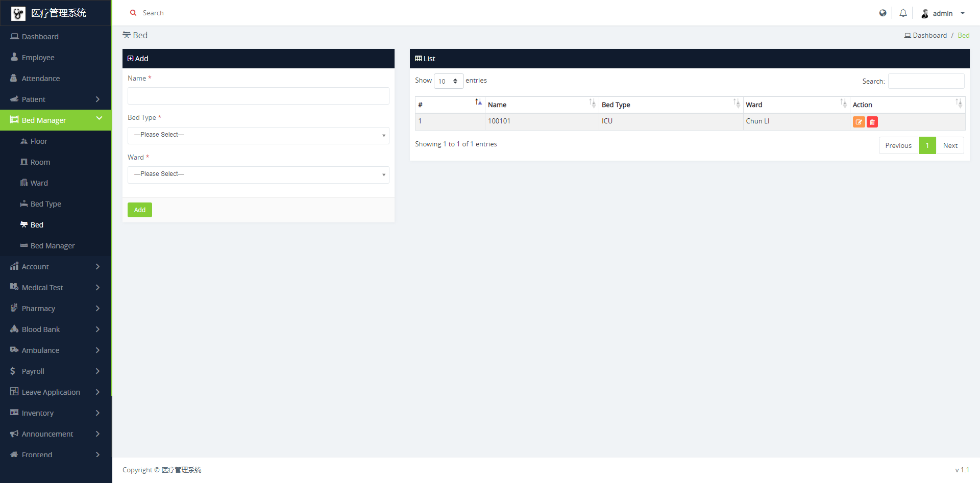Screen dimensions: 980x483
Task: Click into the Name input field
Action: [258, 96]
